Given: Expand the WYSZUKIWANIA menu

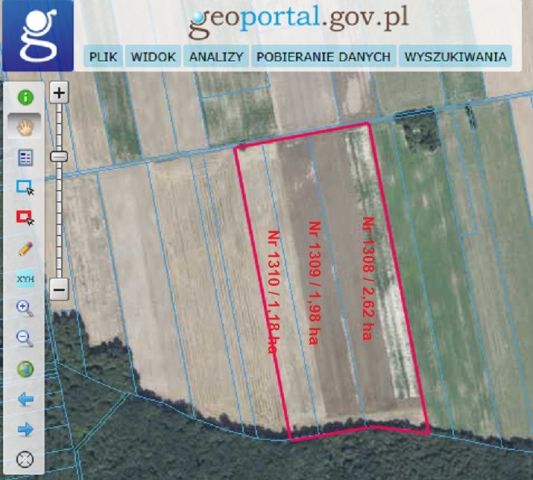Looking at the screenshot, I should (x=455, y=56).
